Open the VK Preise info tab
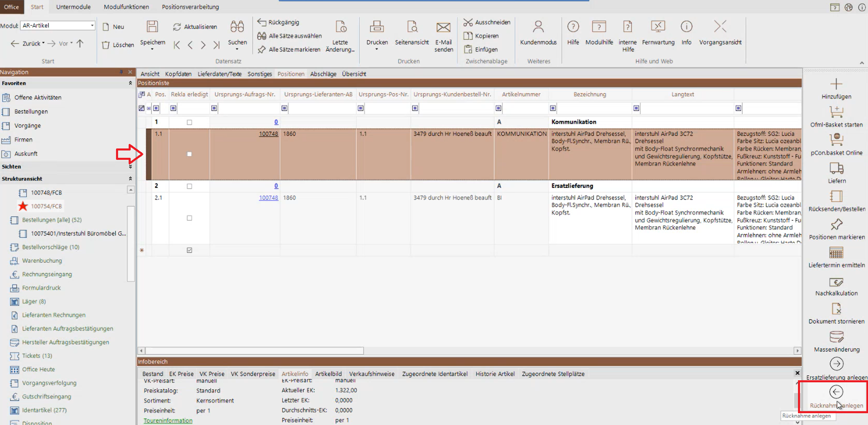 click(x=212, y=374)
